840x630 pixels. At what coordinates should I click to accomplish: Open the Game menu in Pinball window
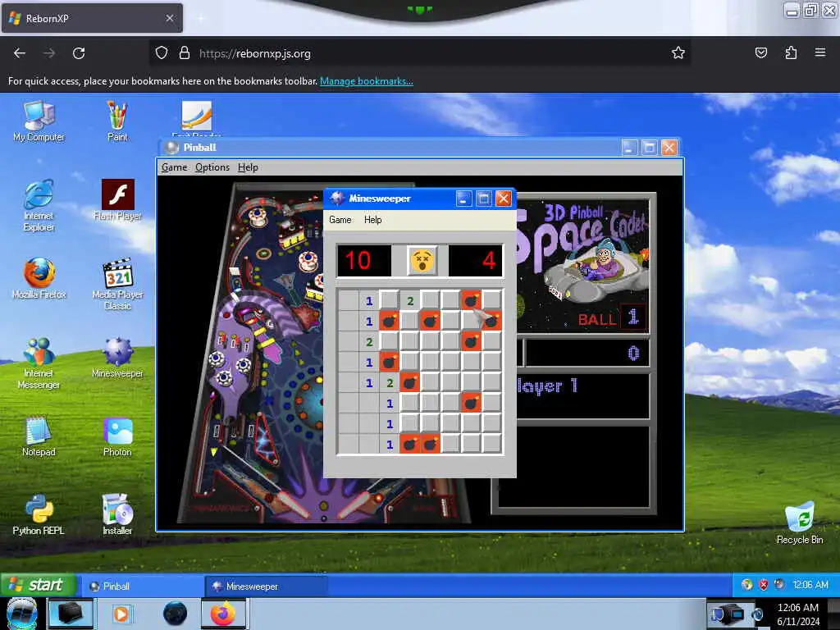[x=175, y=167]
